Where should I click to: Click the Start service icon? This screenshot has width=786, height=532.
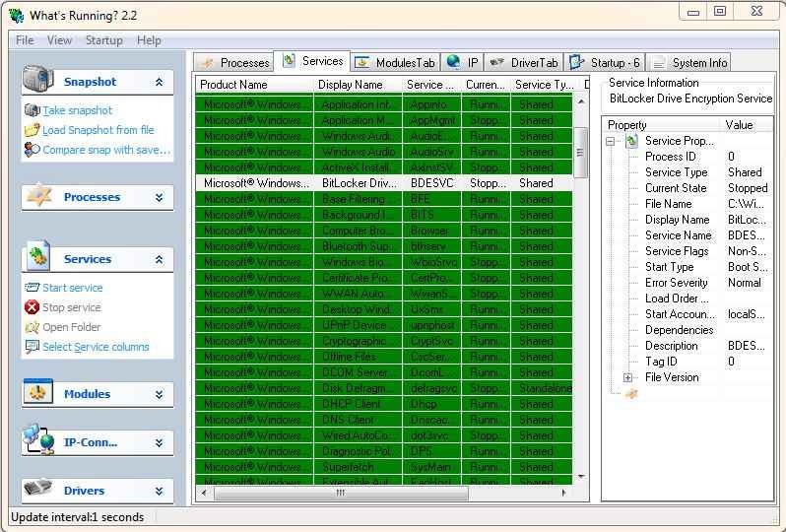(33, 288)
